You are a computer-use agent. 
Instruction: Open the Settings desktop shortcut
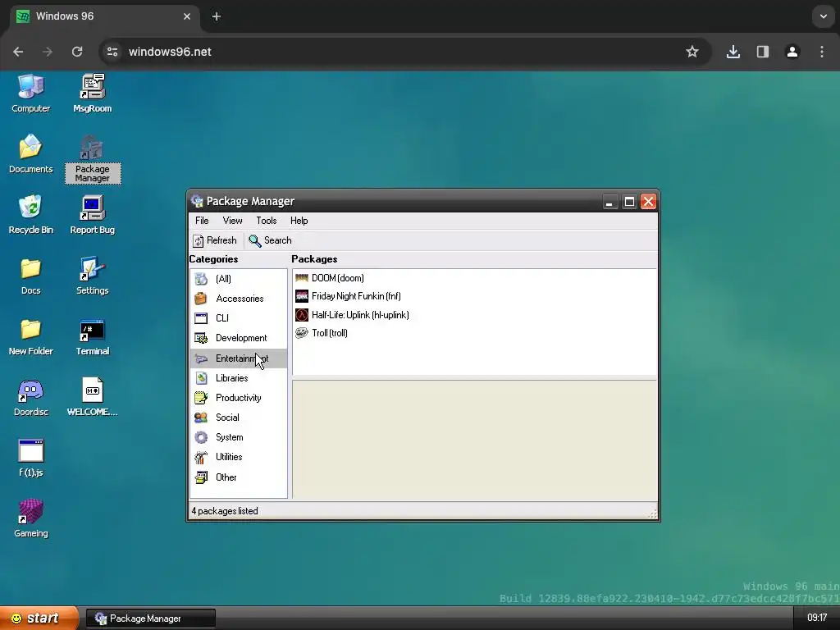92,276
